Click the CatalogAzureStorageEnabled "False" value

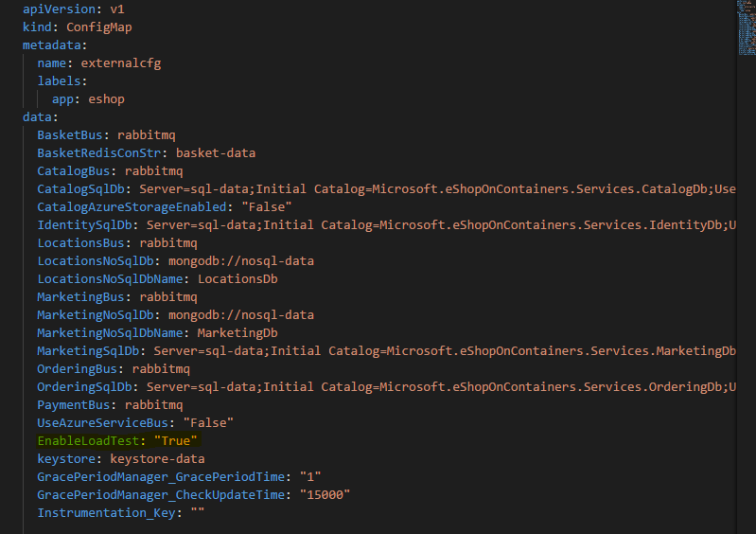pos(266,207)
